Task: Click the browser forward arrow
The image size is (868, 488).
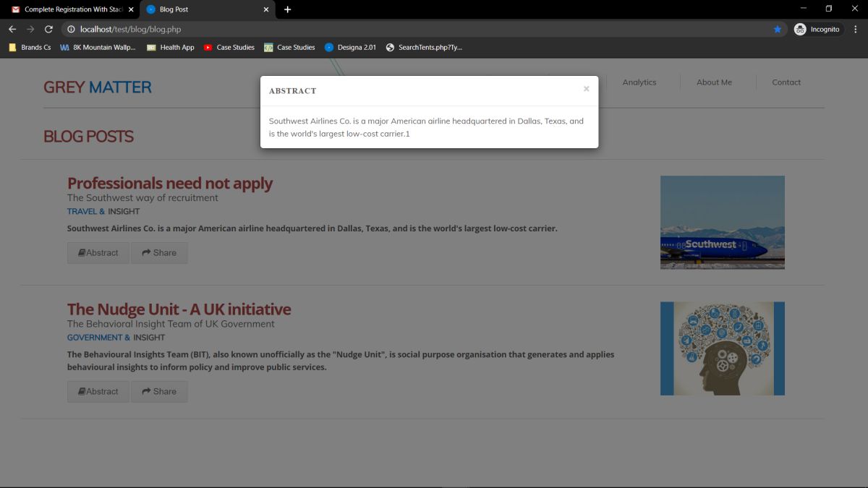Action: (x=30, y=29)
